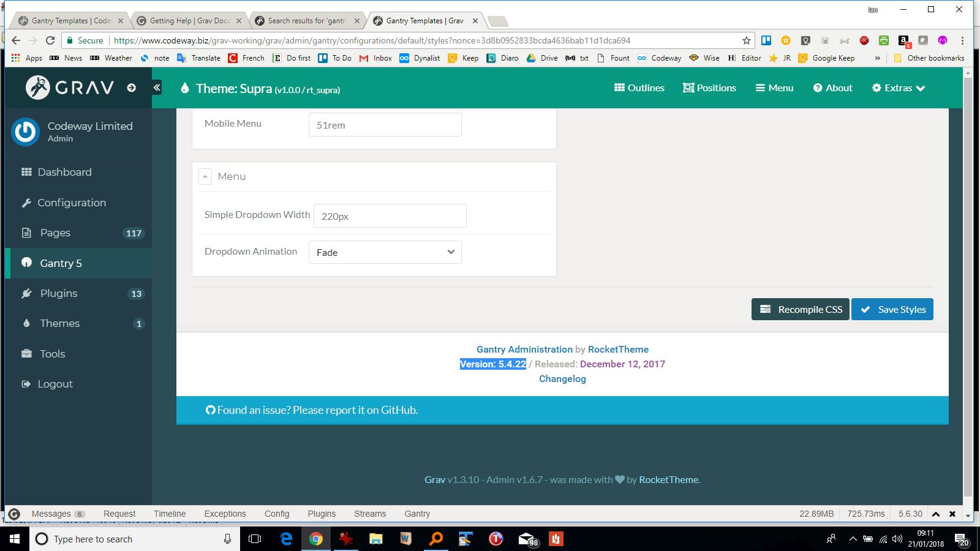Open Themes in the sidebar
Screen dimensions: 980x551
pos(78,323)
